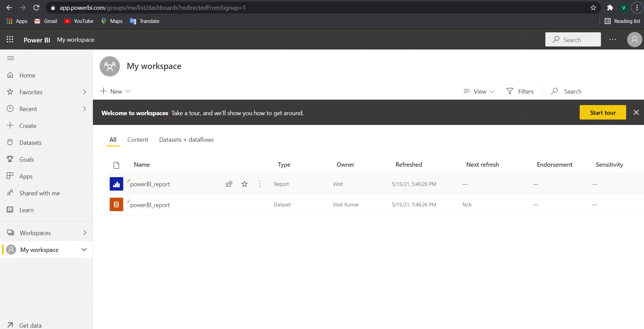Open the View dropdown

click(x=479, y=91)
